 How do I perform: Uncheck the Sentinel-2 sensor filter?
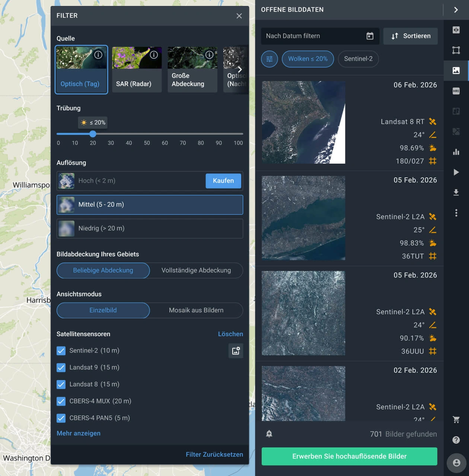(x=61, y=351)
